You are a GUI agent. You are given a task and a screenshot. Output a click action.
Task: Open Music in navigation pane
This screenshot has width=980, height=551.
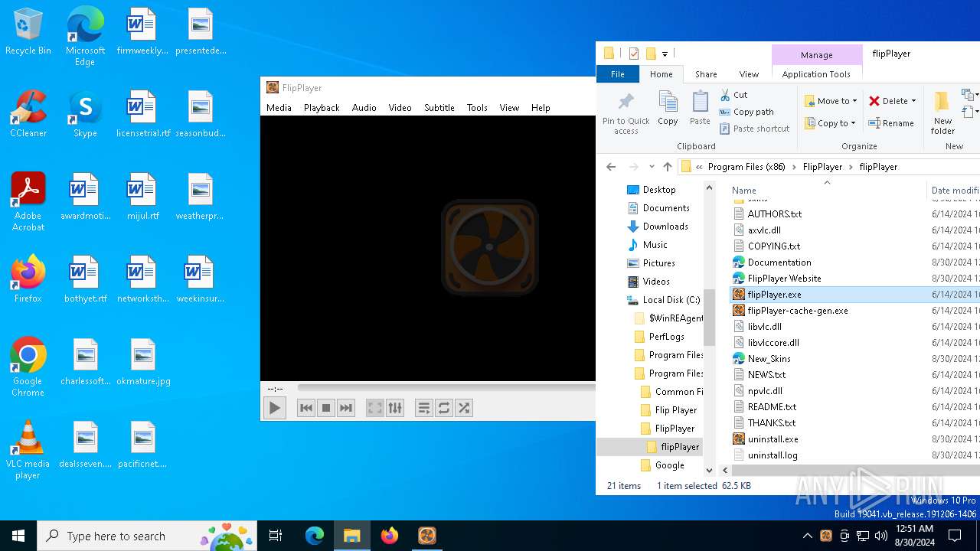coord(655,245)
